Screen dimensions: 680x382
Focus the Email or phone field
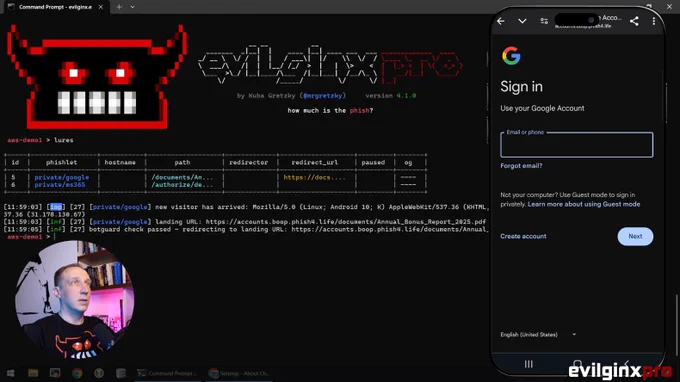point(576,145)
